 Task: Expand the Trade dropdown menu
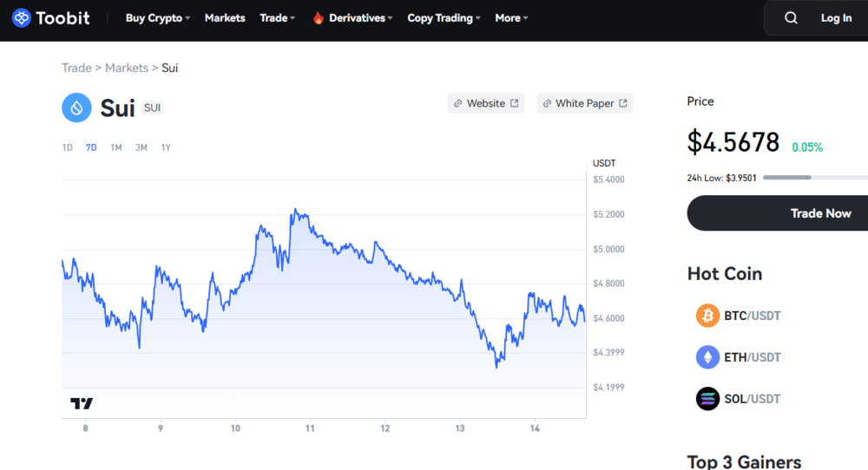coord(278,18)
